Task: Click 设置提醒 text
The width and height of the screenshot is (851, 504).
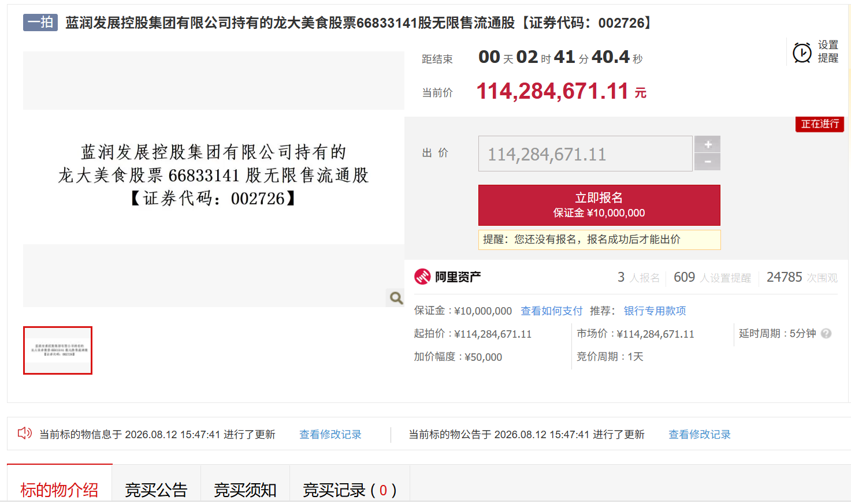Action: click(828, 51)
